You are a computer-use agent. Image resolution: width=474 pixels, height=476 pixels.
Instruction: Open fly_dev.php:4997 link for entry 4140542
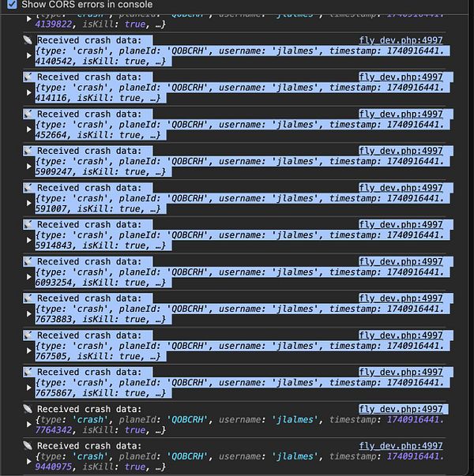[401, 40]
